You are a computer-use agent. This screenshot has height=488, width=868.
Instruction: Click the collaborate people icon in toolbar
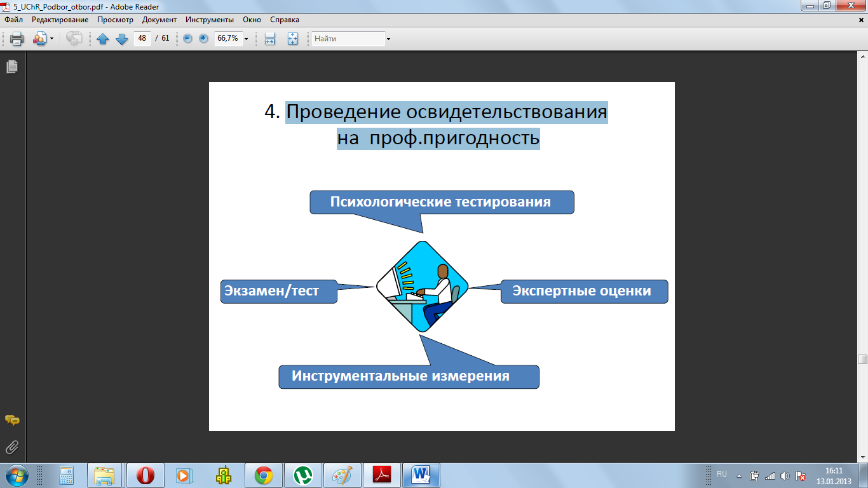click(39, 39)
